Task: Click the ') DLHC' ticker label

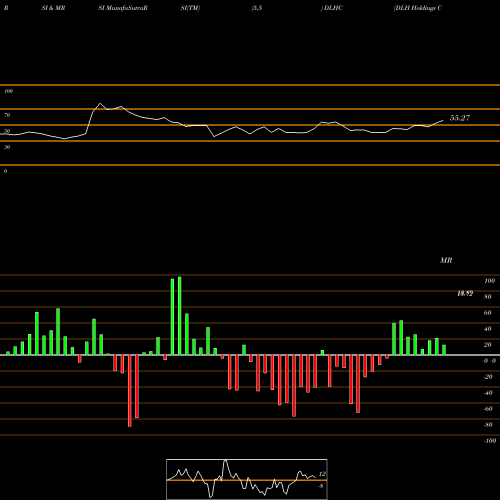Action: [x=332, y=8]
